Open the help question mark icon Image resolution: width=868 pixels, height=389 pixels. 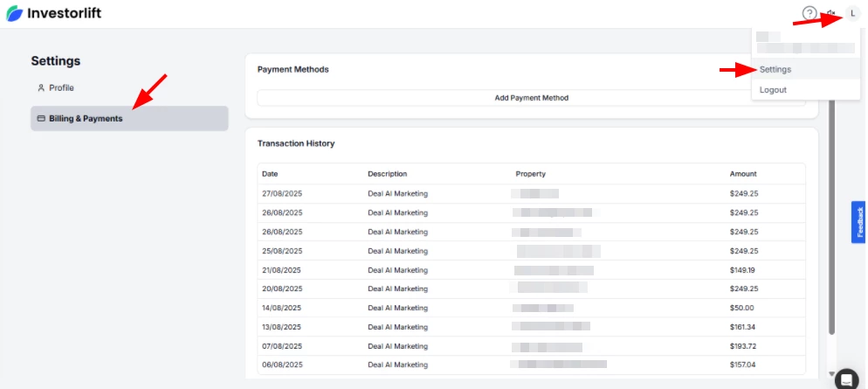tap(809, 13)
